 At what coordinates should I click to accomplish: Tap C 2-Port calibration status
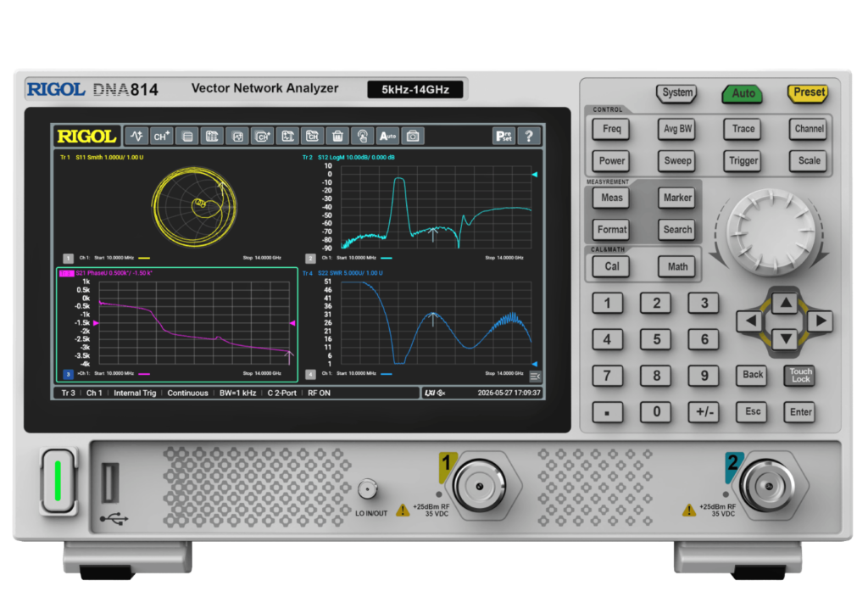pos(281,394)
